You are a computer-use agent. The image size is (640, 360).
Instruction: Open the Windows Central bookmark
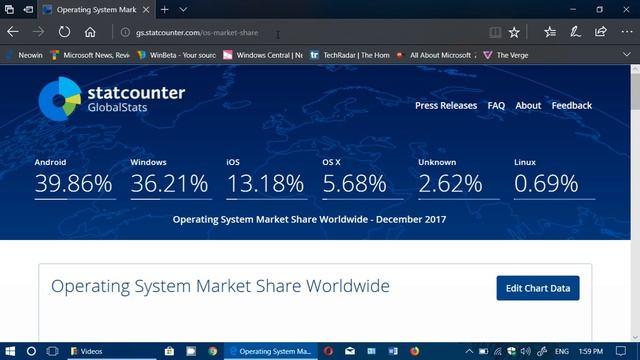[263, 55]
